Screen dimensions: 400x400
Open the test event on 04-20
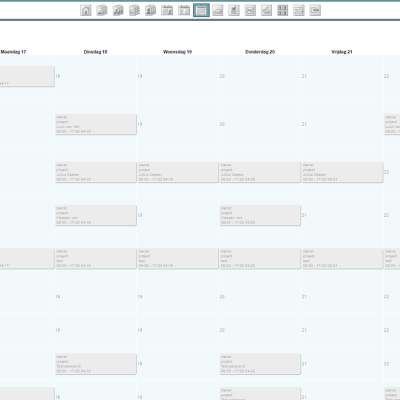coord(260,259)
